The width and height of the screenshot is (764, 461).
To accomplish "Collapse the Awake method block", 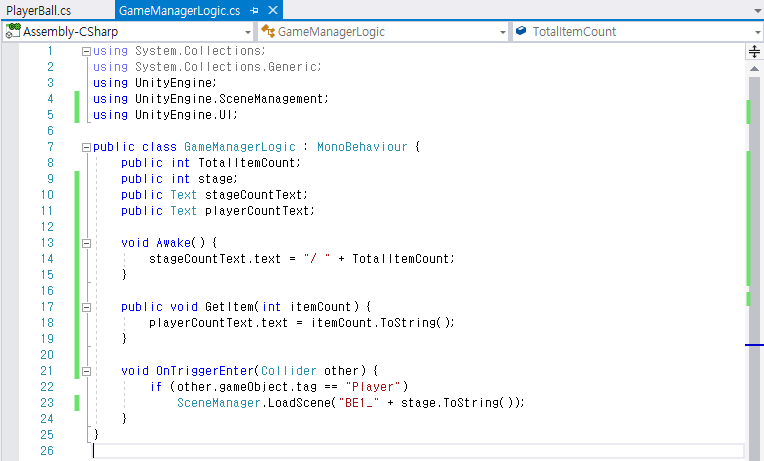I will [86, 243].
